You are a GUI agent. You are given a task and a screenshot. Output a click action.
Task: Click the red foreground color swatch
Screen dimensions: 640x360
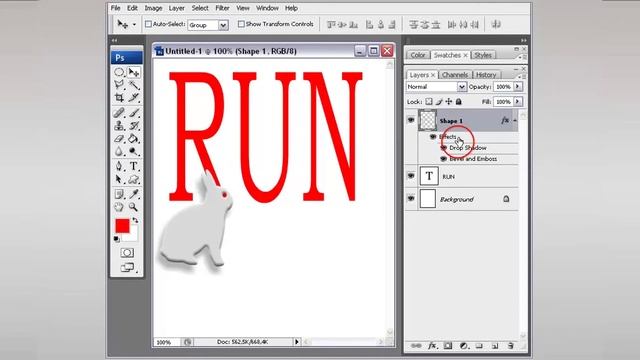coord(122,226)
